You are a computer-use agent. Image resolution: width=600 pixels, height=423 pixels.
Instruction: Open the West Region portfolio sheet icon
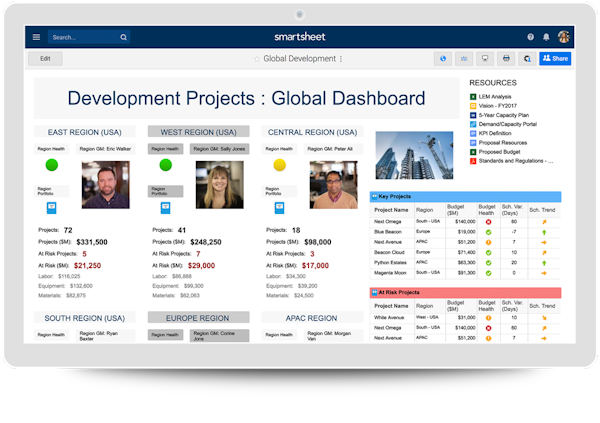[x=165, y=208]
